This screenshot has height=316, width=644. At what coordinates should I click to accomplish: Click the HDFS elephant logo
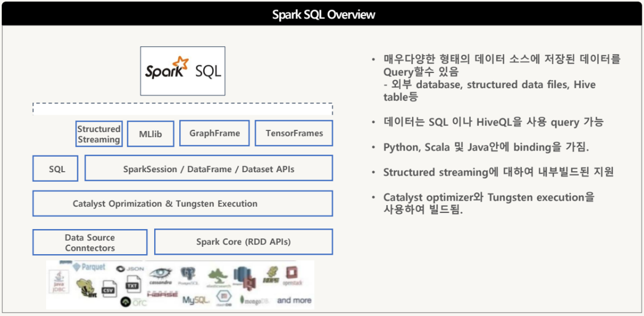pyautogui.click(x=272, y=275)
